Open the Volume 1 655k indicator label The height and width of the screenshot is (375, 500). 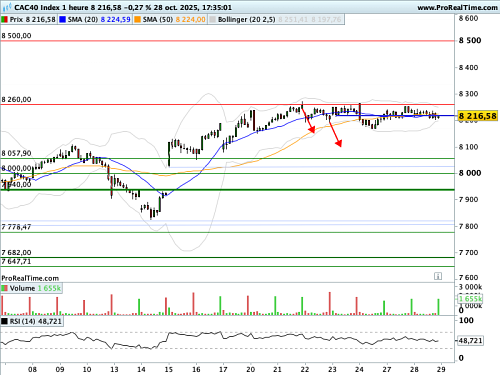coord(35,288)
